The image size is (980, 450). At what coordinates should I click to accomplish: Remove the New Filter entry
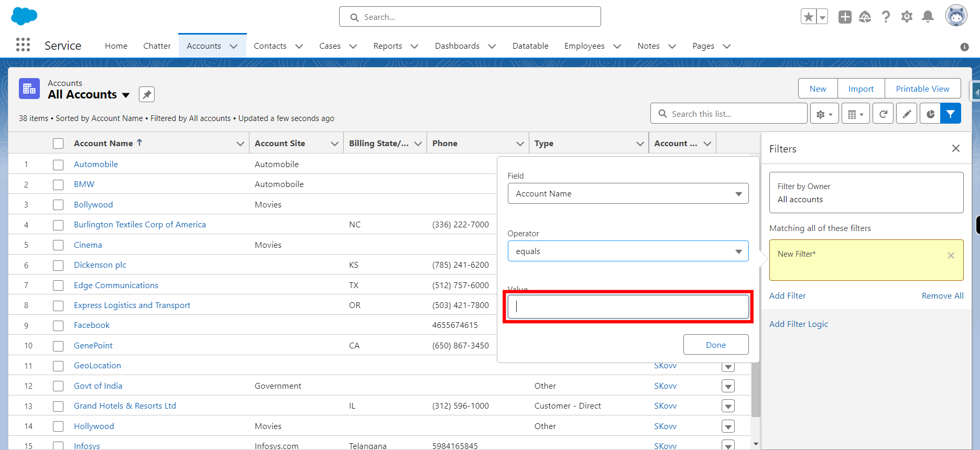951,256
